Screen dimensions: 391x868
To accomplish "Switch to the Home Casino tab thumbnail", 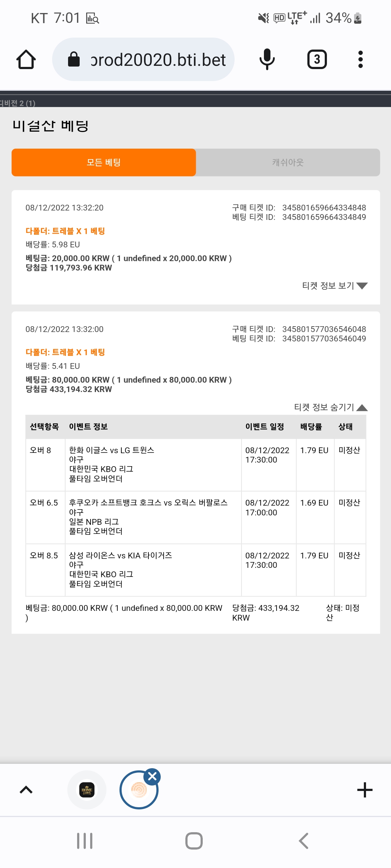I will [87, 790].
